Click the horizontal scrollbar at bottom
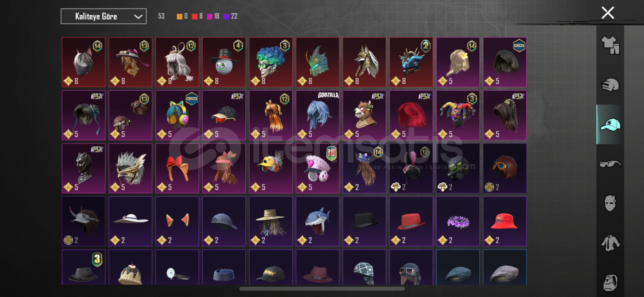 coord(322,289)
